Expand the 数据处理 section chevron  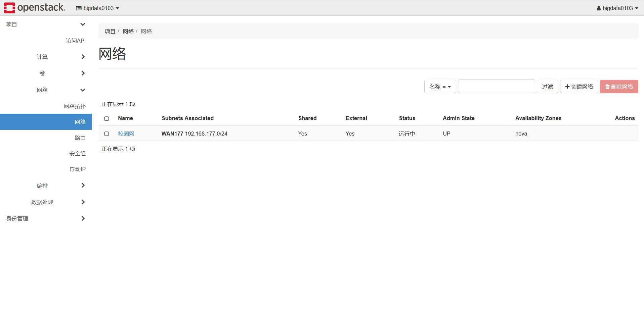83,202
